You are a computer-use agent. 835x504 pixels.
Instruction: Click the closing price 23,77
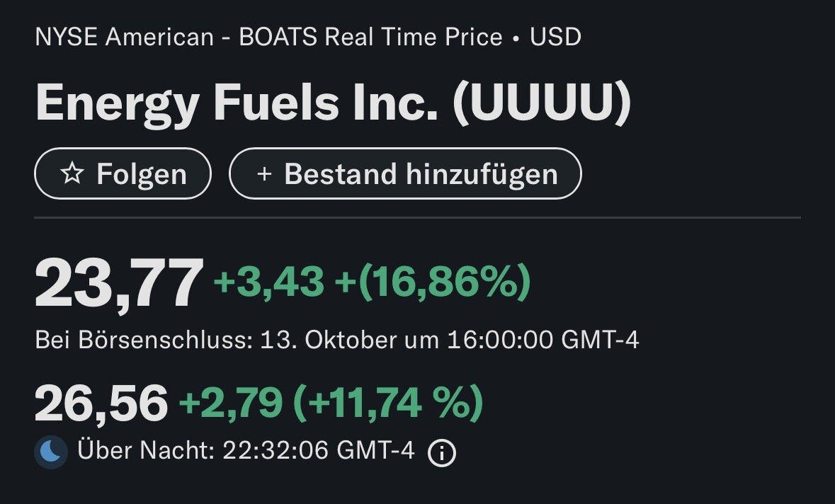point(118,285)
